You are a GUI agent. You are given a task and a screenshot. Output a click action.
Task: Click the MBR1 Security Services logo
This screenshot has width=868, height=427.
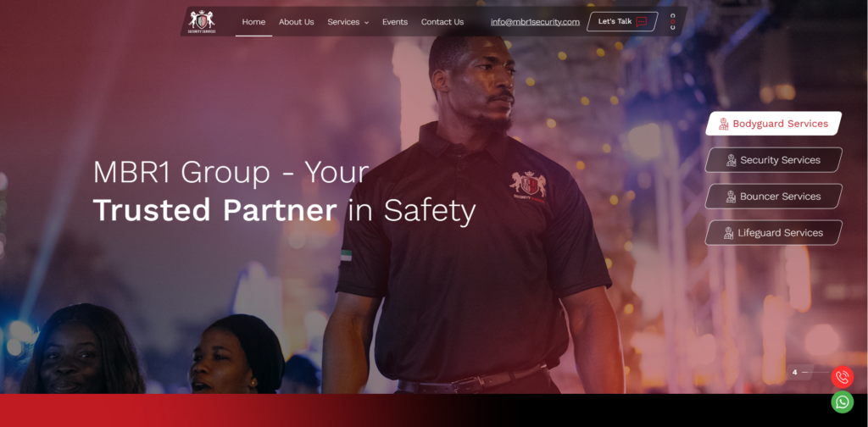[202, 21]
